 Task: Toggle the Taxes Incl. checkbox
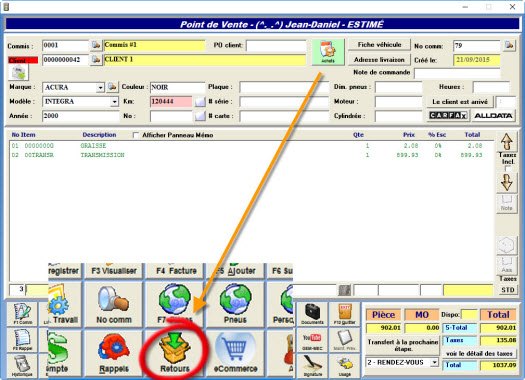(508, 169)
